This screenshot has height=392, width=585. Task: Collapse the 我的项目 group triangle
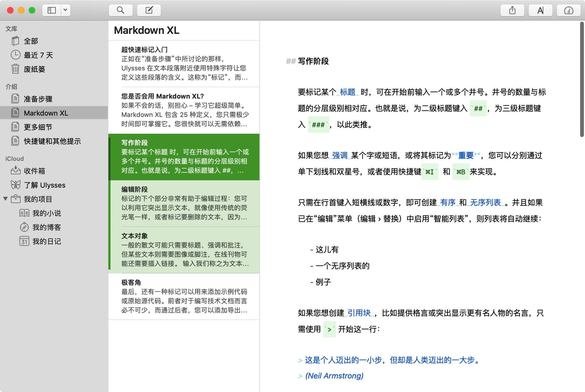point(5,199)
